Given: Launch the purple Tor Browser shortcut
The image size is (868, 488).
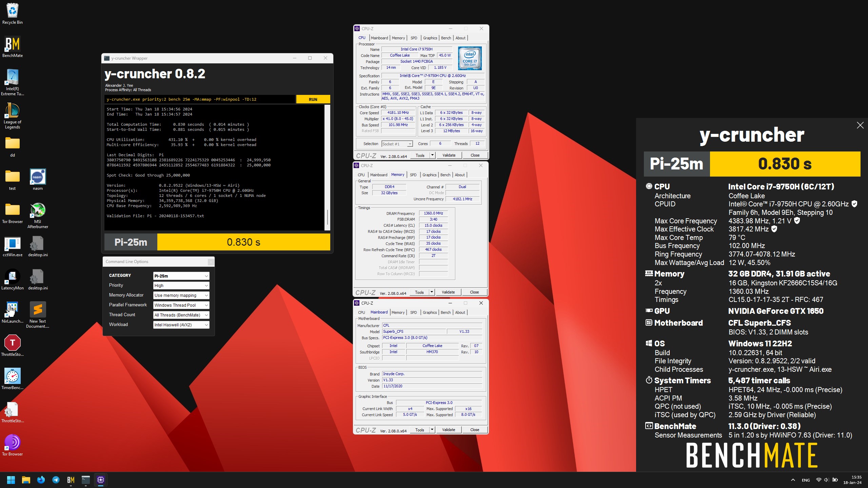Looking at the screenshot, I should [x=13, y=446].
